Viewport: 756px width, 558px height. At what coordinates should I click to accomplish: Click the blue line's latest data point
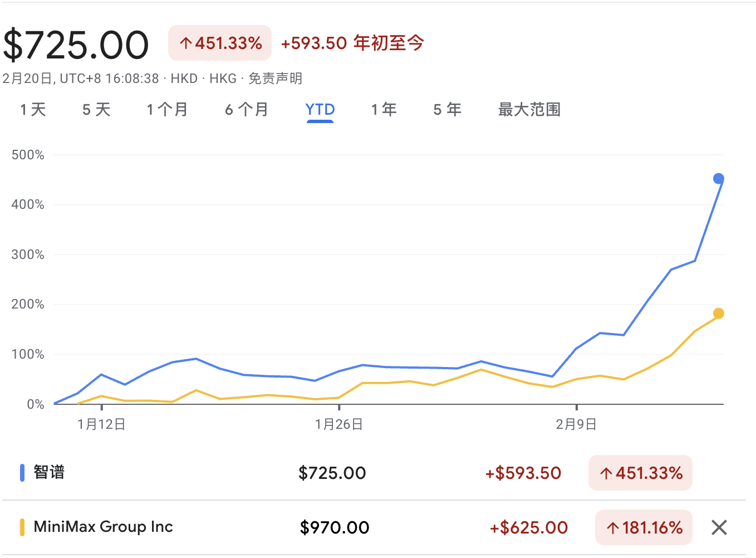(x=718, y=178)
